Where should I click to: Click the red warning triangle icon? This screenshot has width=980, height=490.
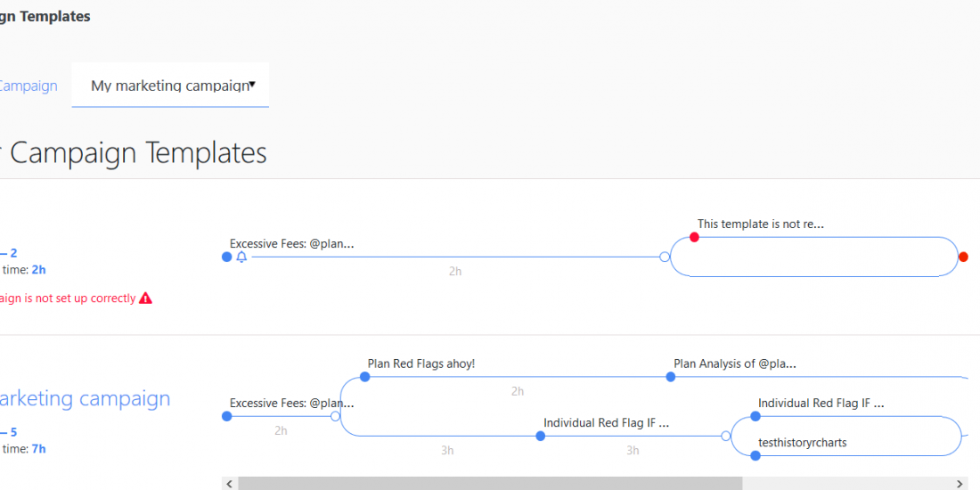[145, 298]
